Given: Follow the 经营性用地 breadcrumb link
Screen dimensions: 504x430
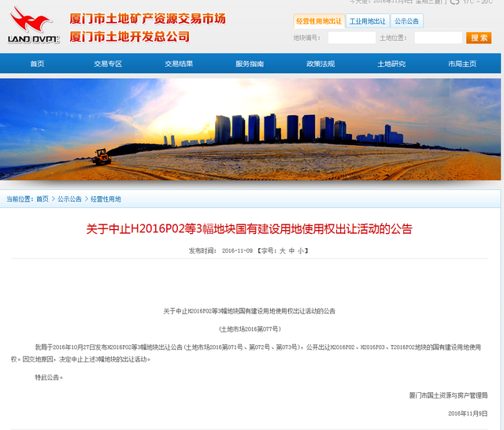Looking at the screenshot, I should (106, 199).
